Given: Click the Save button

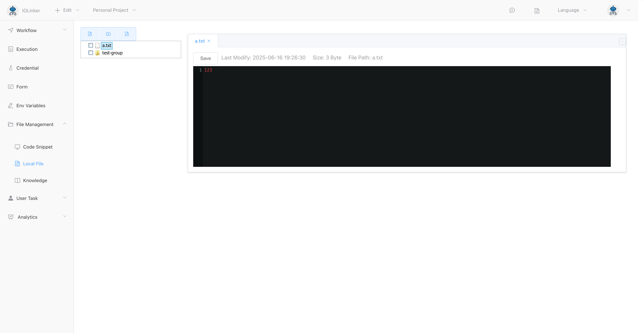Looking at the screenshot, I should click(205, 58).
